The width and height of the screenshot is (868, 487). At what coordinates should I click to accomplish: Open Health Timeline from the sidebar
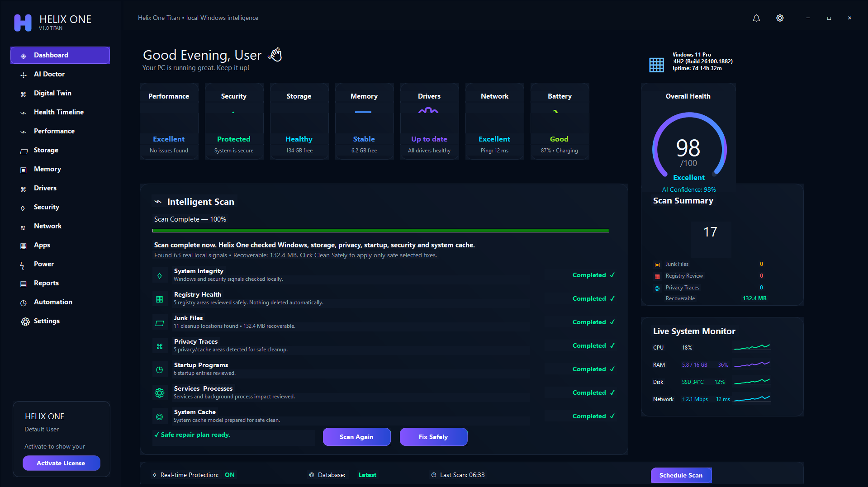(60, 112)
